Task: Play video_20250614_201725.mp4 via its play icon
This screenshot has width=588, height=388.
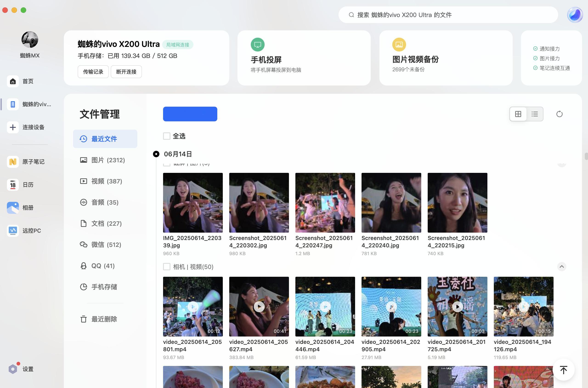Action: click(458, 307)
